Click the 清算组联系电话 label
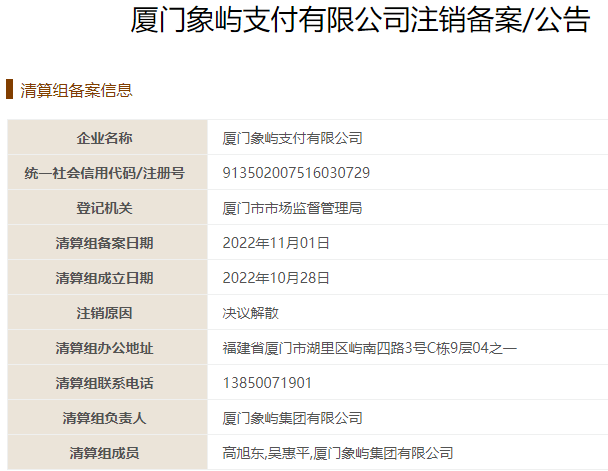The width and height of the screenshot is (608, 471). 105,383
